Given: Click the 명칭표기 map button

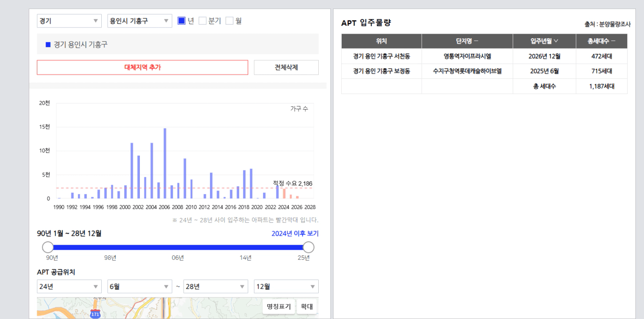Looking at the screenshot, I should (x=279, y=307).
